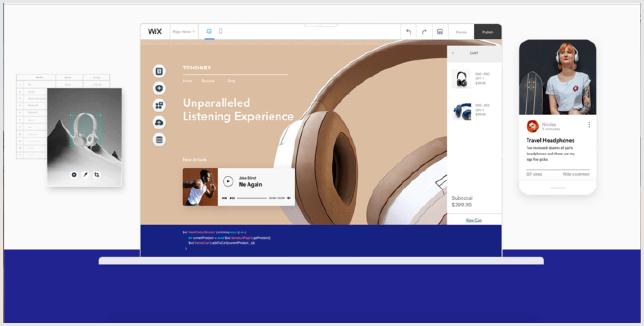Click the pencil edit icon on image card
The image size is (644, 326).
click(85, 175)
